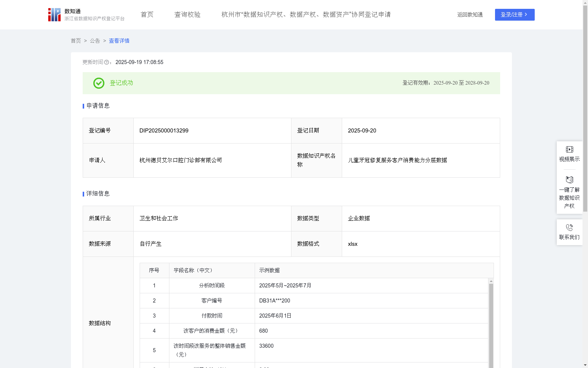Open 一键了解数据知识产权 guide icon
This screenshot has height=368, width=588.
569,180
